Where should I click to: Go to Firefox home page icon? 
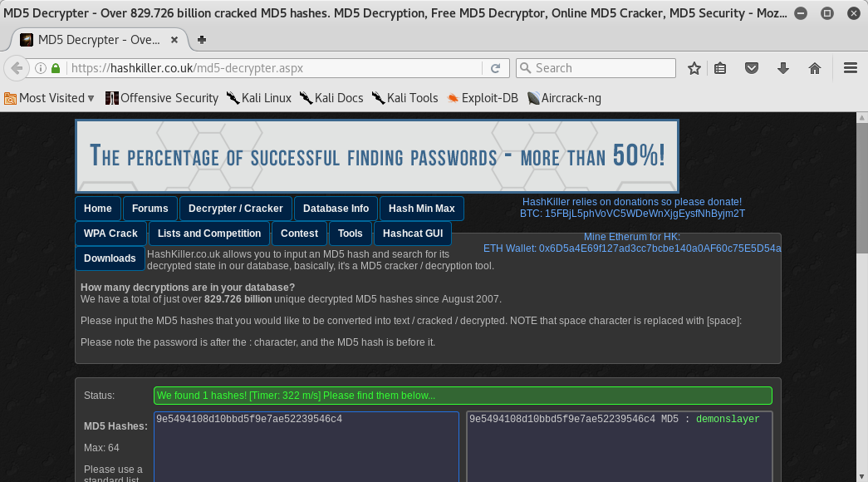815,68
